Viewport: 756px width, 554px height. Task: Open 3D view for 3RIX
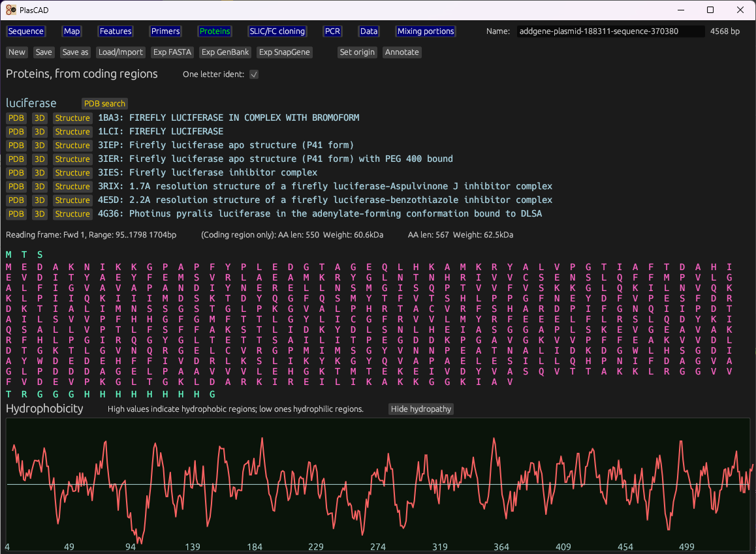coord(40,187)
